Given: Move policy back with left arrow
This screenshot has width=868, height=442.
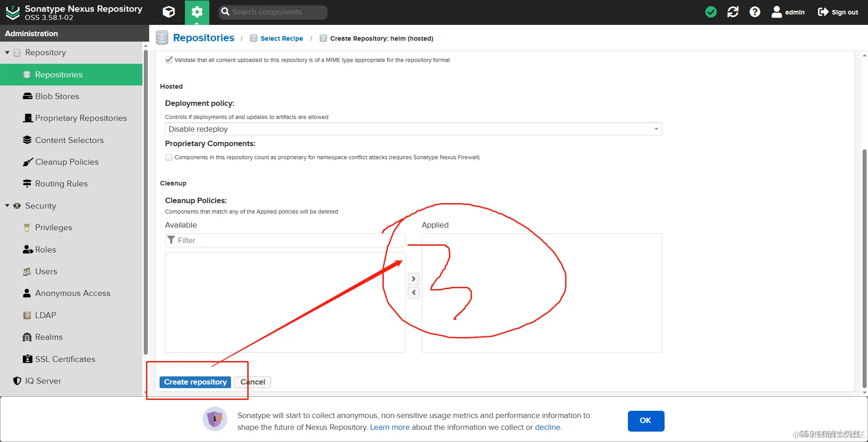Looking at the screenshot, I should coord(414,293).
